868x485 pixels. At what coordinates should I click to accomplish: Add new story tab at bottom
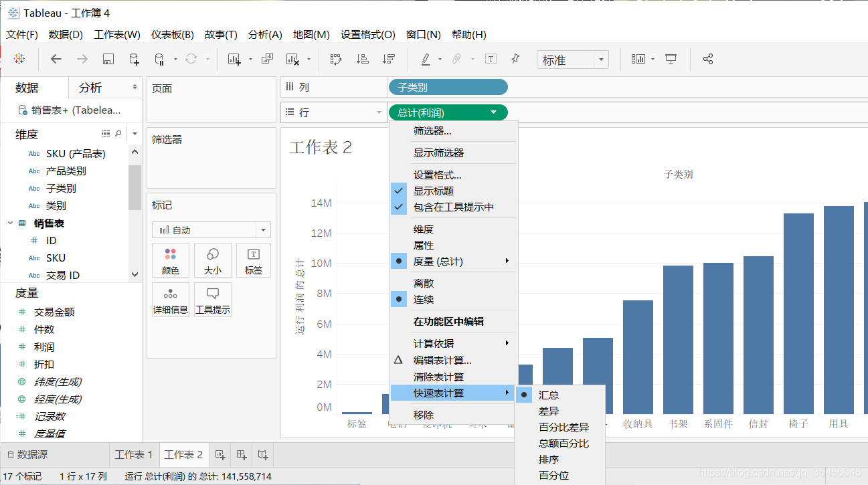click(263, 455)
